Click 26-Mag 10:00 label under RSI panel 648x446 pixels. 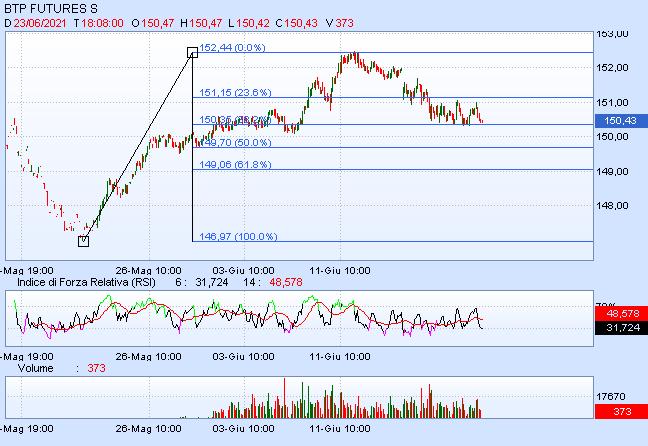coord(148,356)
